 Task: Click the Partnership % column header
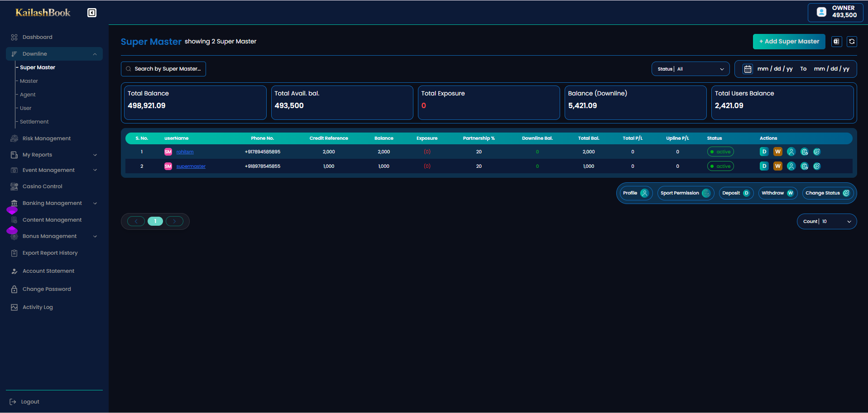click(479, 138)
